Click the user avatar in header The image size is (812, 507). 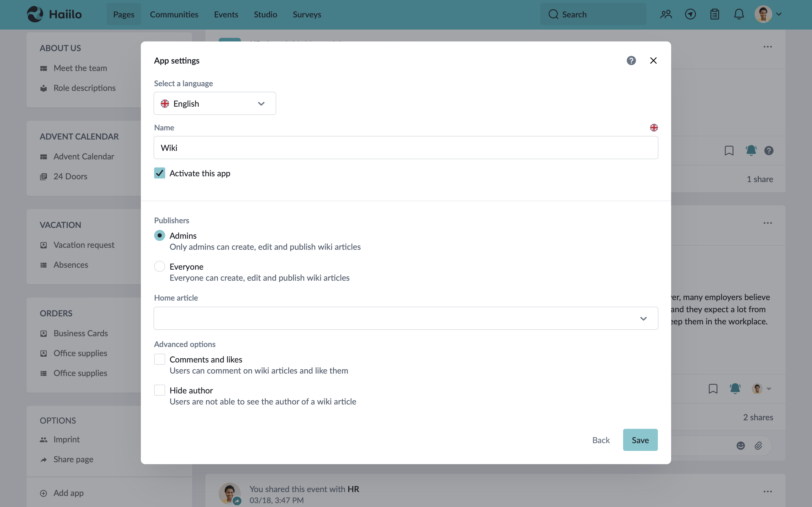763,14
